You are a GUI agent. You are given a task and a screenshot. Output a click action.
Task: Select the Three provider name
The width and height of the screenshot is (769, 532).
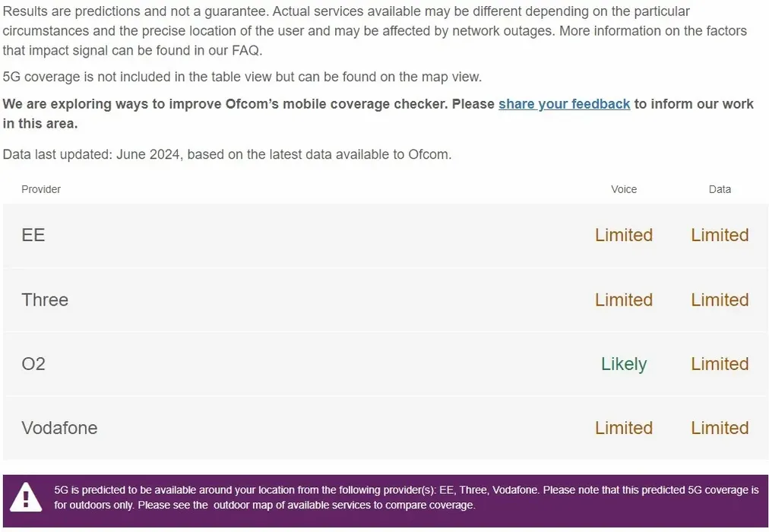coord(45,300)
